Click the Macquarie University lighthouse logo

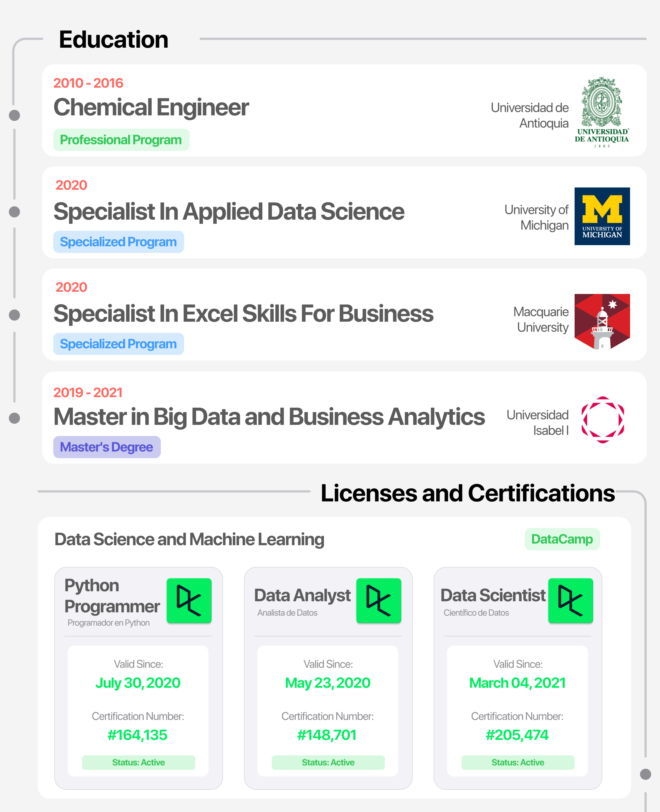click(602, 321)
